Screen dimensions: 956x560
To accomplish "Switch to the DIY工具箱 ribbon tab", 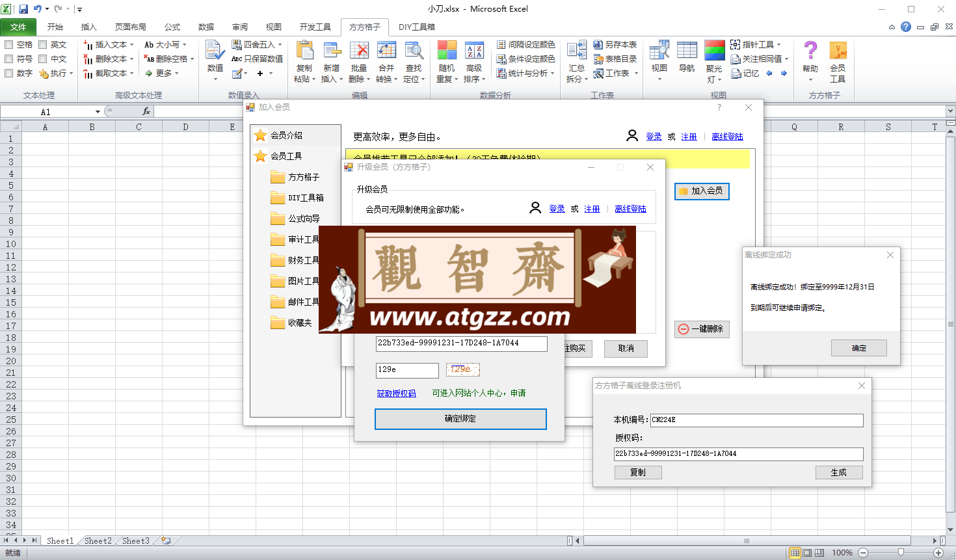I will (417, 27).
